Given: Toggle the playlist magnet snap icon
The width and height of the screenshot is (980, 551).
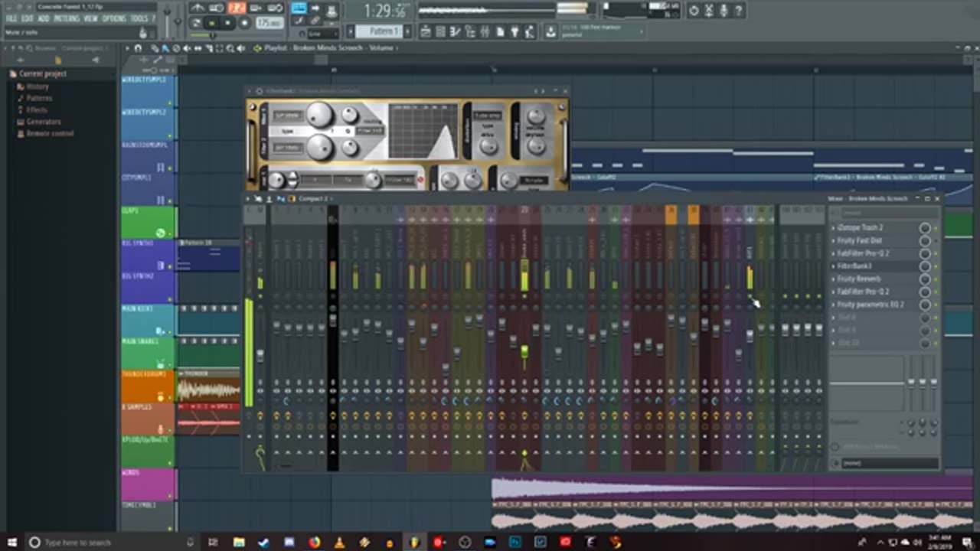Looking at the screenshot, I should coord(138,47).
